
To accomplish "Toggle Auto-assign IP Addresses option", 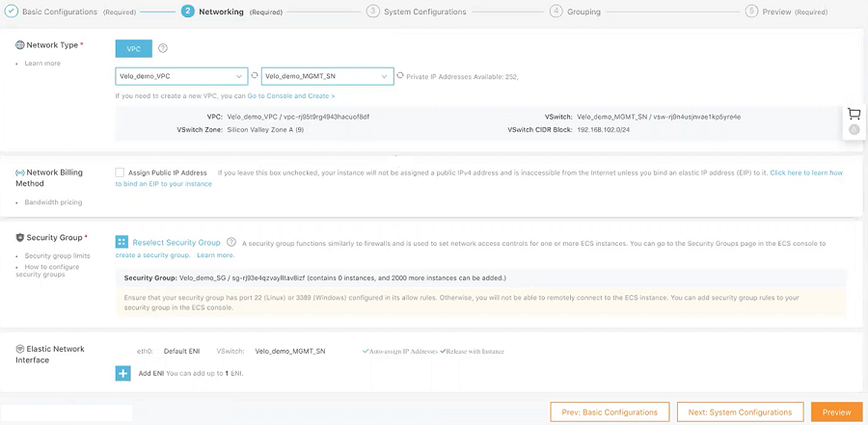I will (366, 351).
